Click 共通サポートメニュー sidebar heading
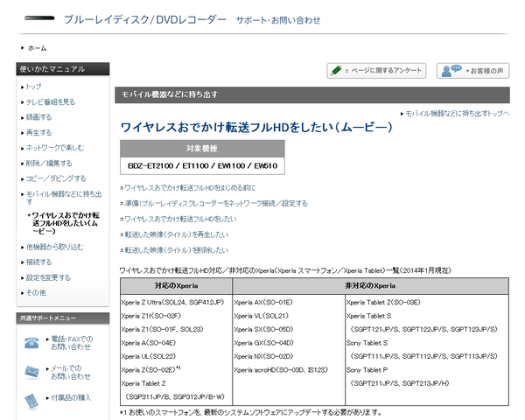 tap(63, 318)
